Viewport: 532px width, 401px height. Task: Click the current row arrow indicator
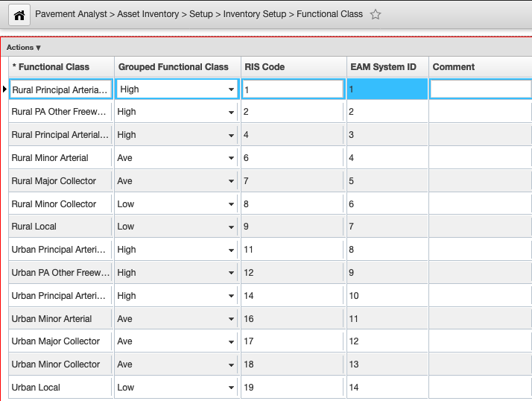(4, 89)
